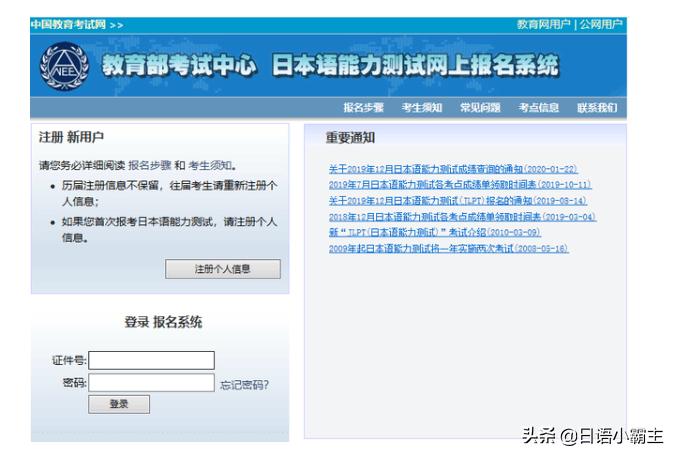
Task: Follow the inline 考生须知 link in registration text
Action: pos(210,165)
